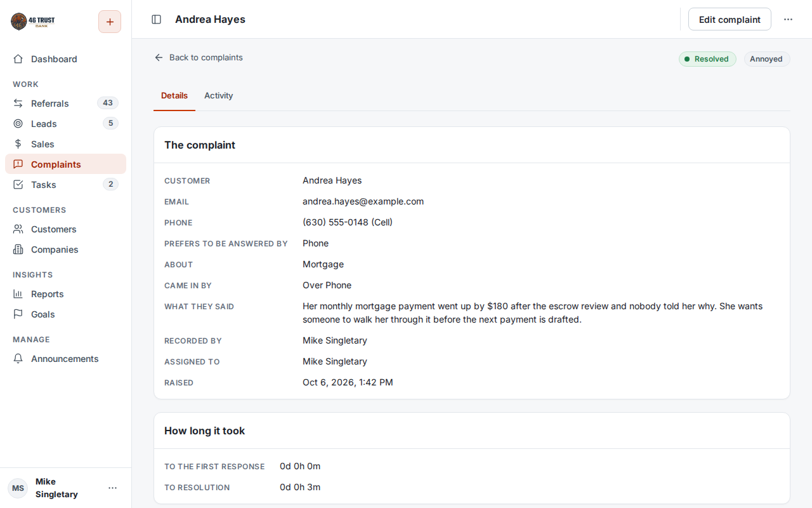
Task: Open the Reports page label
Action: 48,294
